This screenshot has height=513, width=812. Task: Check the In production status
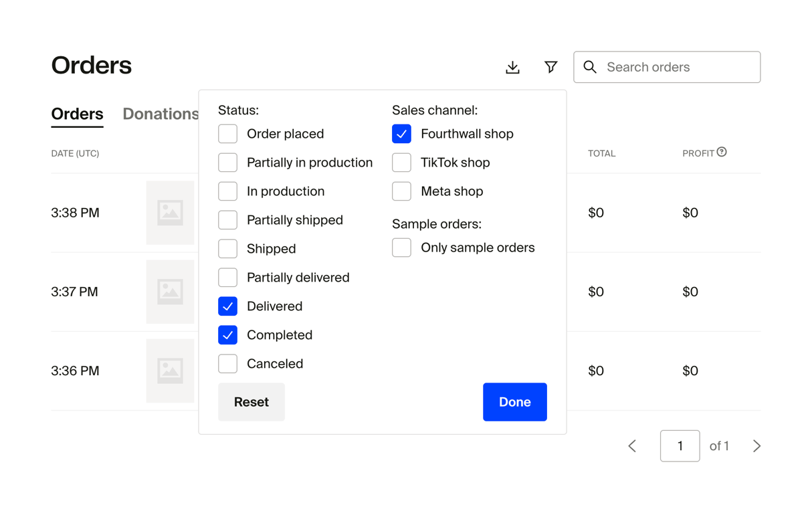click(x=227, y=191)
